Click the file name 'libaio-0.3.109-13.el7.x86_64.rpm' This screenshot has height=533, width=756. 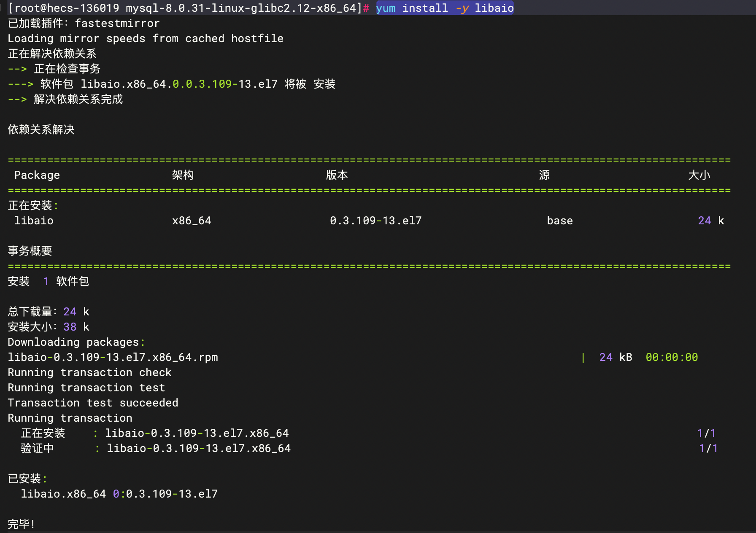coord(113,357)
